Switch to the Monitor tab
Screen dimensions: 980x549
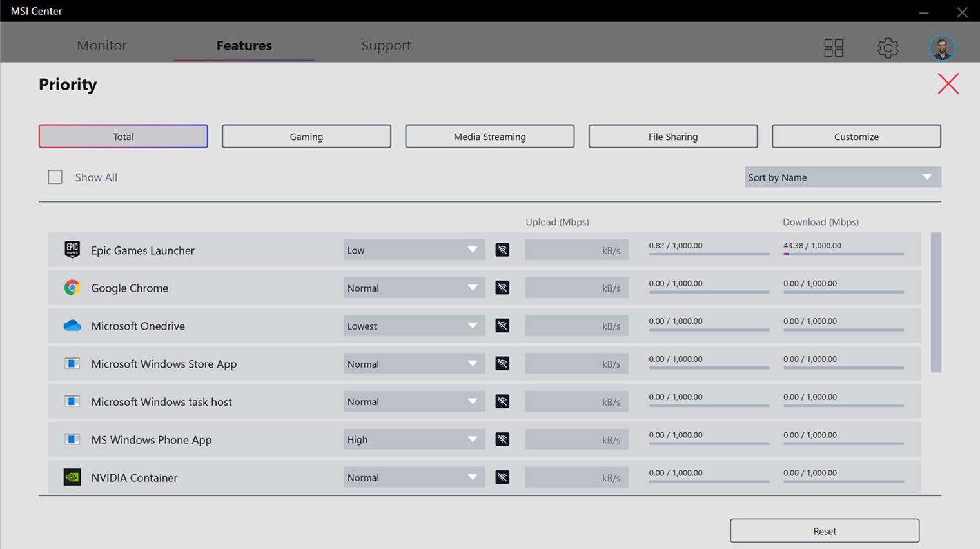click(102, 46)
